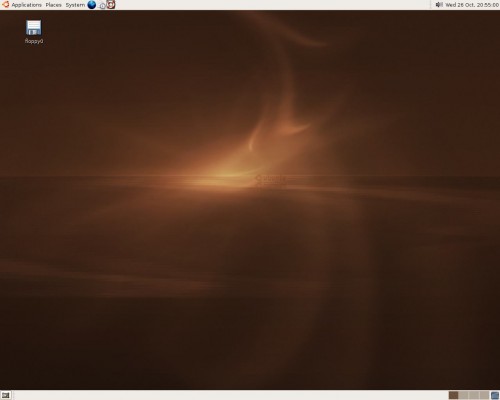The width and height of the screenshot is (500, 400).
Task: Open the Applications menu
Action: tap(26, 5)
